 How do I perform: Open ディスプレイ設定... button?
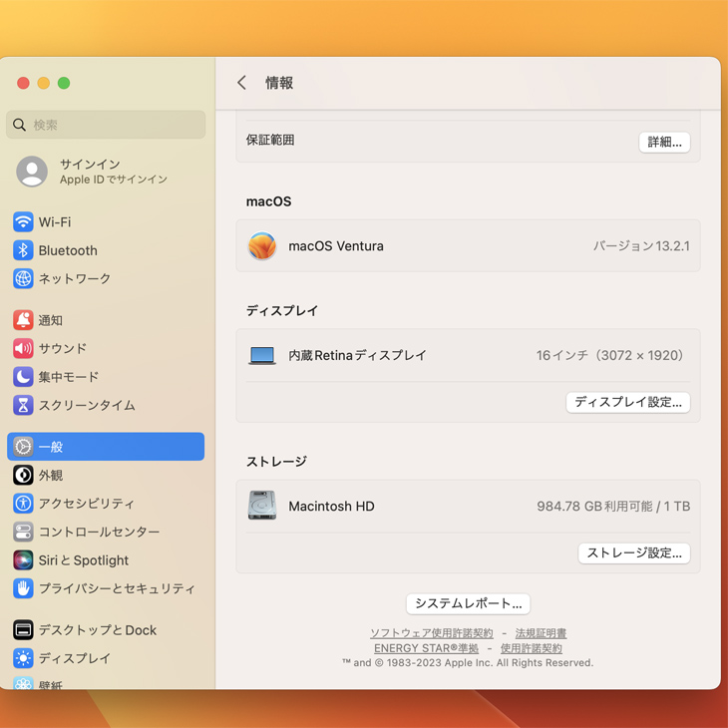pos(628,402)
